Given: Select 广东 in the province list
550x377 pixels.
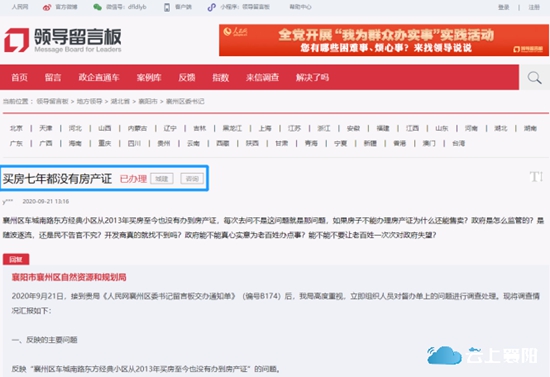Looking at the screenshot, I should [x=16, y=143].
